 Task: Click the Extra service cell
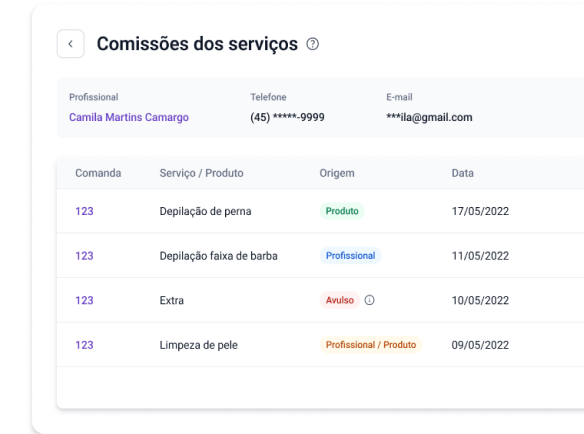coord(172,300)
